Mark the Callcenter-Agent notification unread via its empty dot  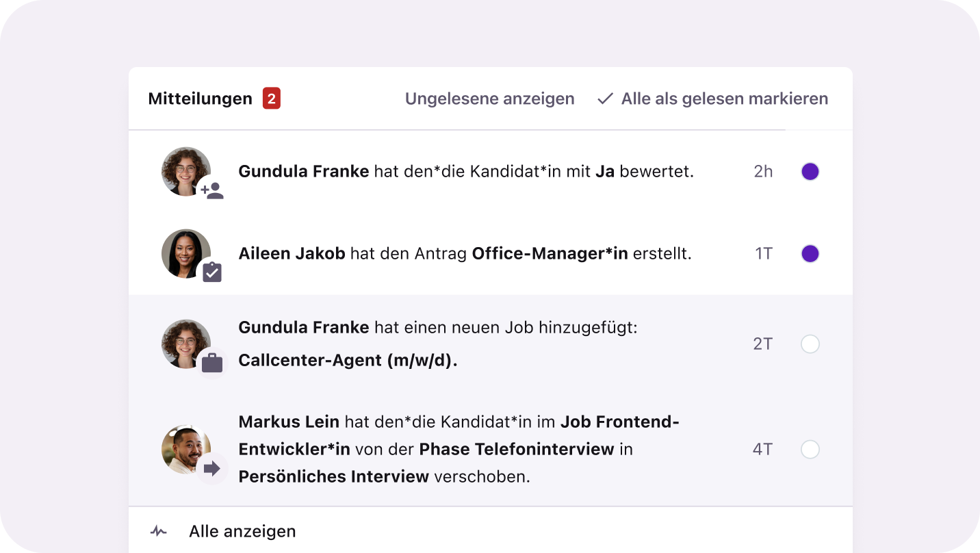pos(810,344)
